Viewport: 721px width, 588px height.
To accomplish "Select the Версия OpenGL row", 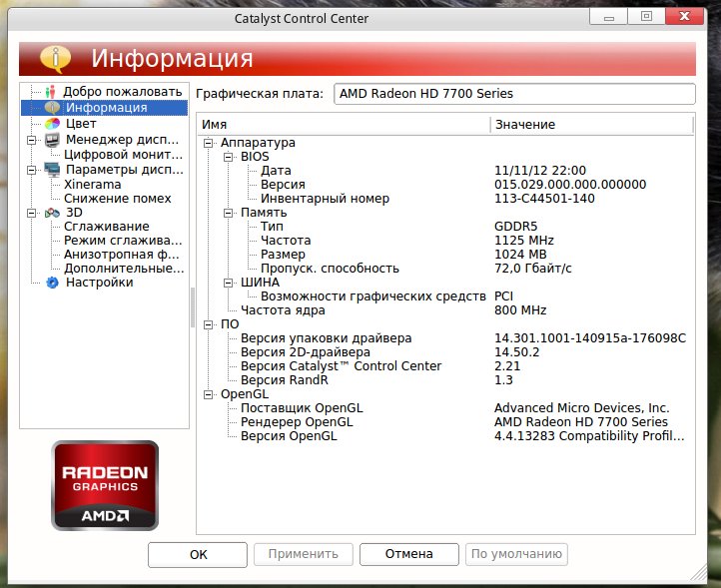I will pos(445,436).
